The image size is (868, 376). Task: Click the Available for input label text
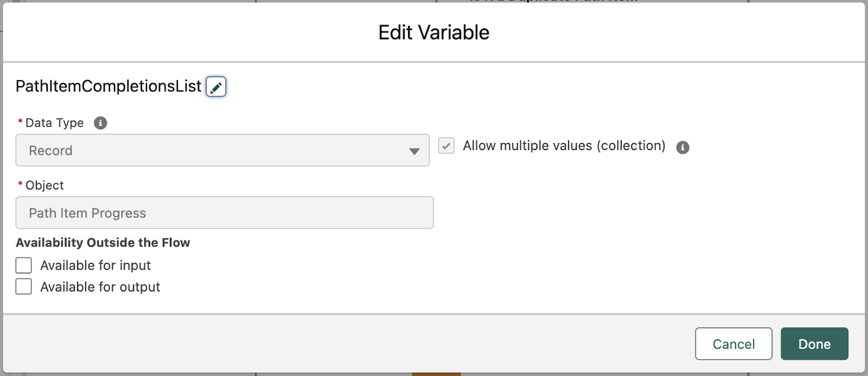click(95, 265)
